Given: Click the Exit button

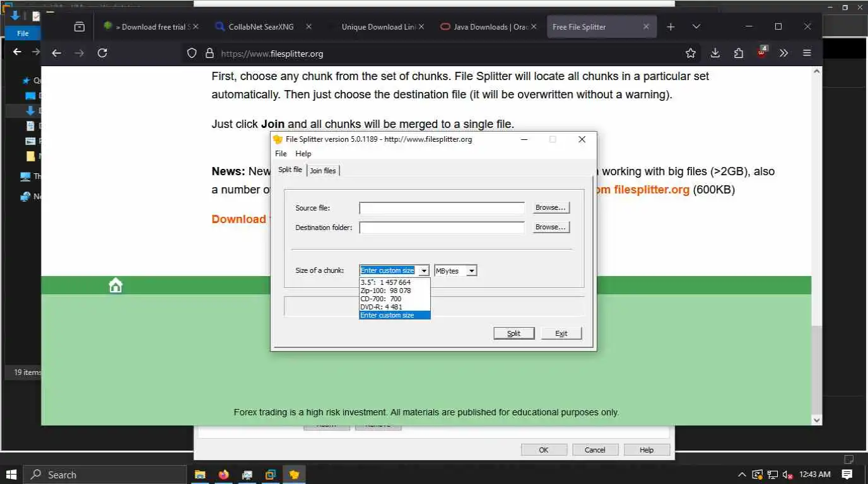Looking at the screenshot, I should coord(561,333).
